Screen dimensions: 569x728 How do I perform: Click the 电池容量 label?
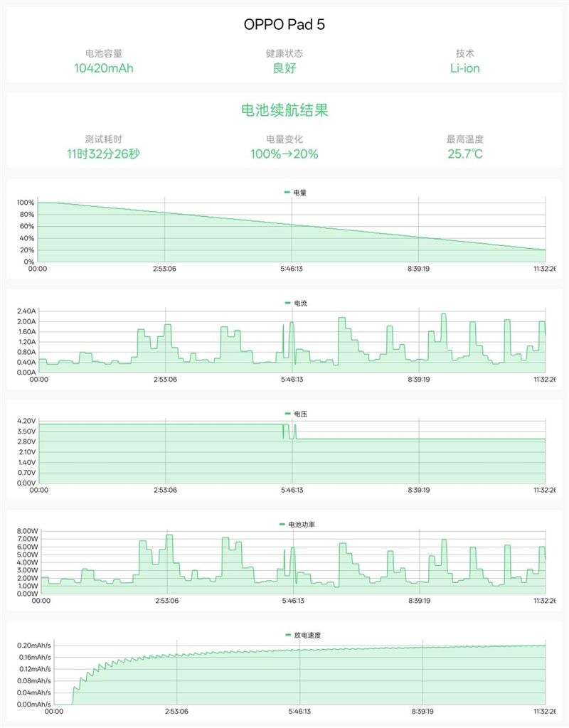click(104, 53)
